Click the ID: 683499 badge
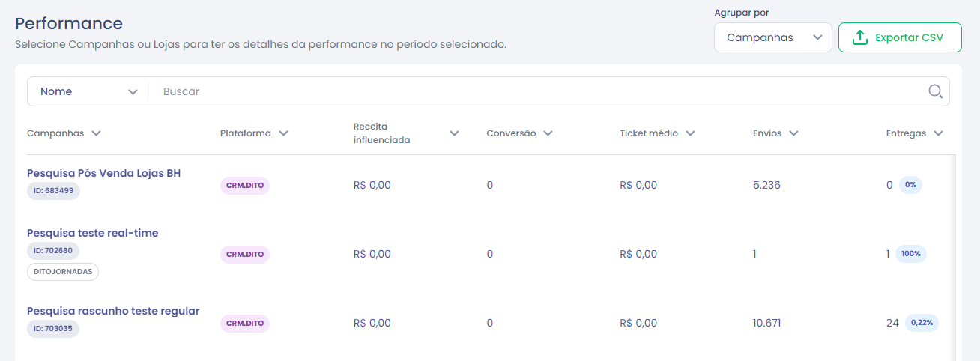Image resolution: width=980 pixels, height=361 pixels. click(53, 191)
